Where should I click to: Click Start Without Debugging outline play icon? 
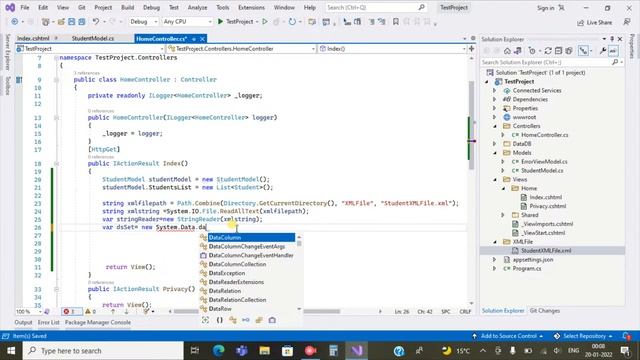(265, 22)
